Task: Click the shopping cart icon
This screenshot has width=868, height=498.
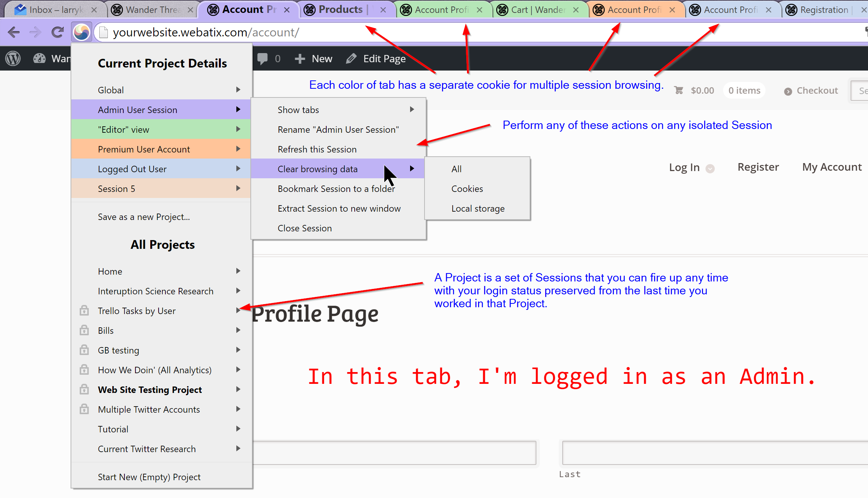Action: pos(678,90)
